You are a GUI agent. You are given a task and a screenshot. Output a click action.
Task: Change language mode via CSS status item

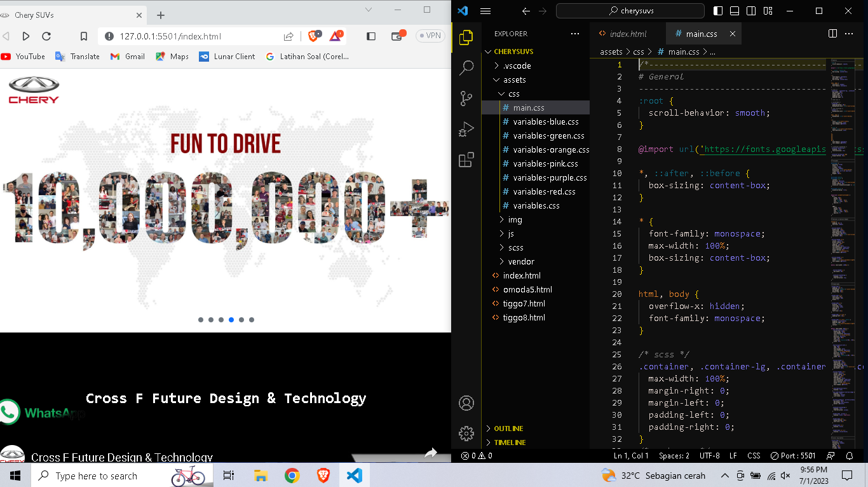[x=754, y=456]
